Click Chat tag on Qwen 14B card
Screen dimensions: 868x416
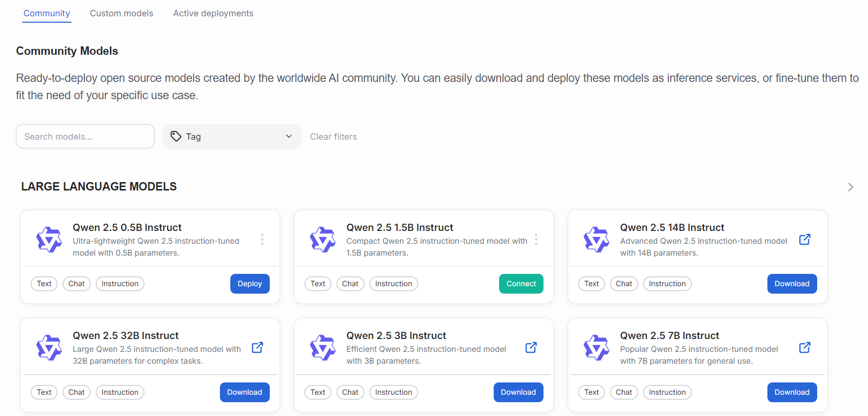624,284
